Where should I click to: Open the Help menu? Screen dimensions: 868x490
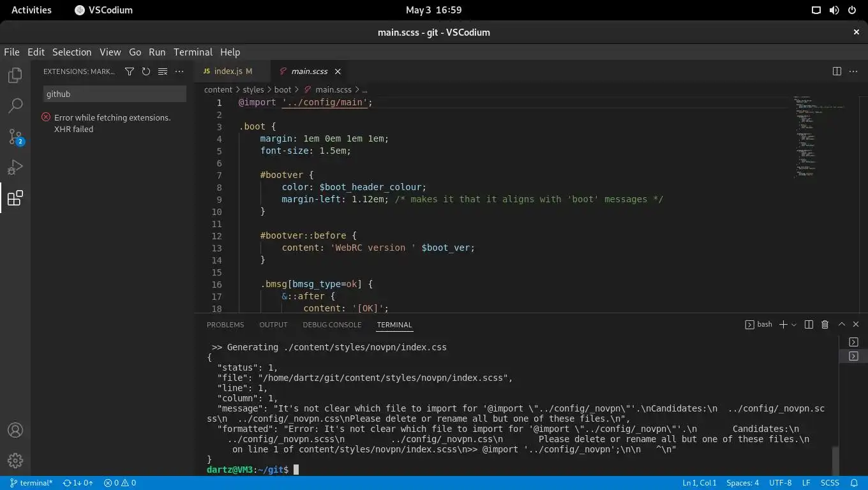click(230, 52)
